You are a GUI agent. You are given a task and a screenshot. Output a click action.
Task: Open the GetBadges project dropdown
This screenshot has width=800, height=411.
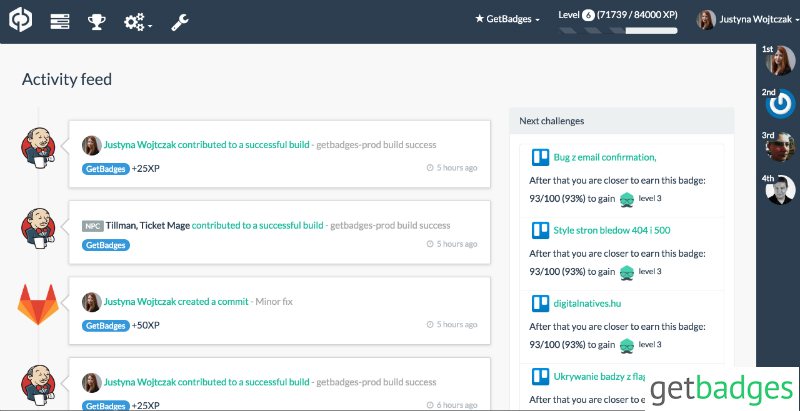click(x=507, y=19)
